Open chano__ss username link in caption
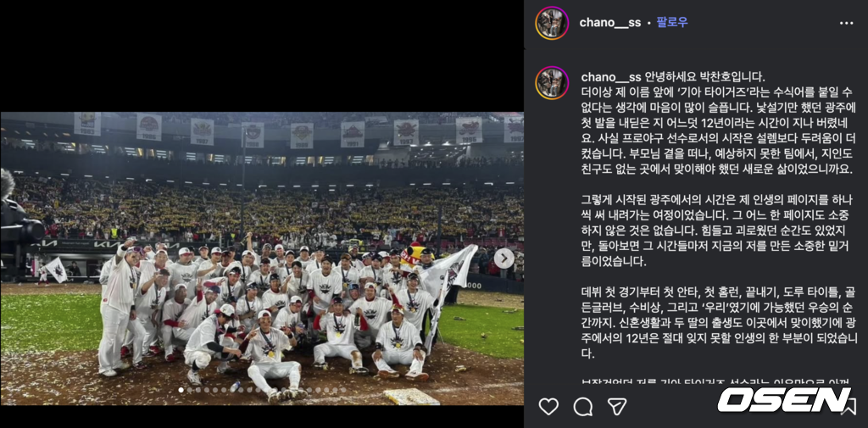Image resolution: width=868 pixels, height=428 pixels. (611, 76)
